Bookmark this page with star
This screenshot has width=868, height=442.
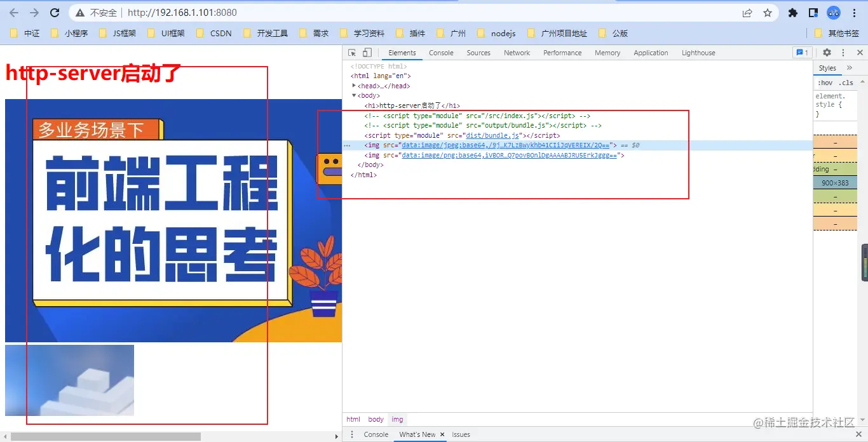pyautogui.click(x=768, y=13)
